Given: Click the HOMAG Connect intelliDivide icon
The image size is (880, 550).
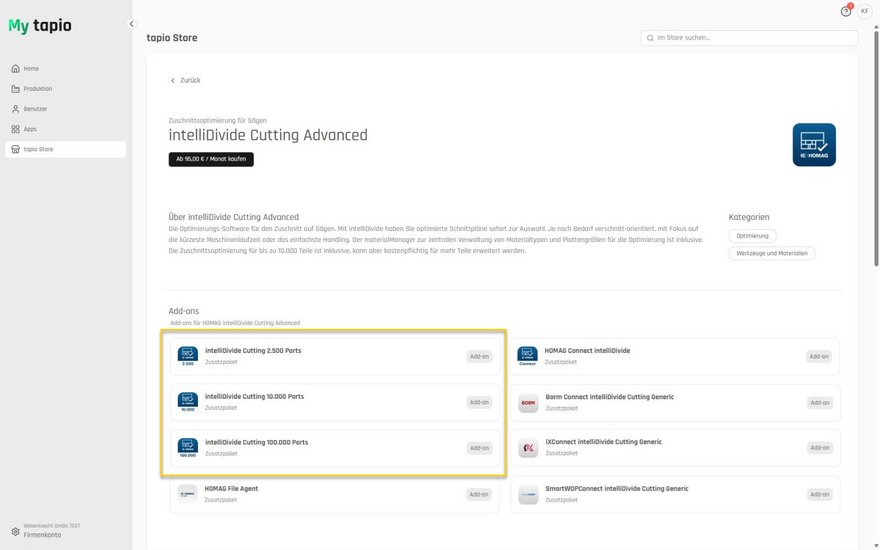Looking at the screenshot, I should [x=527, y=356].
